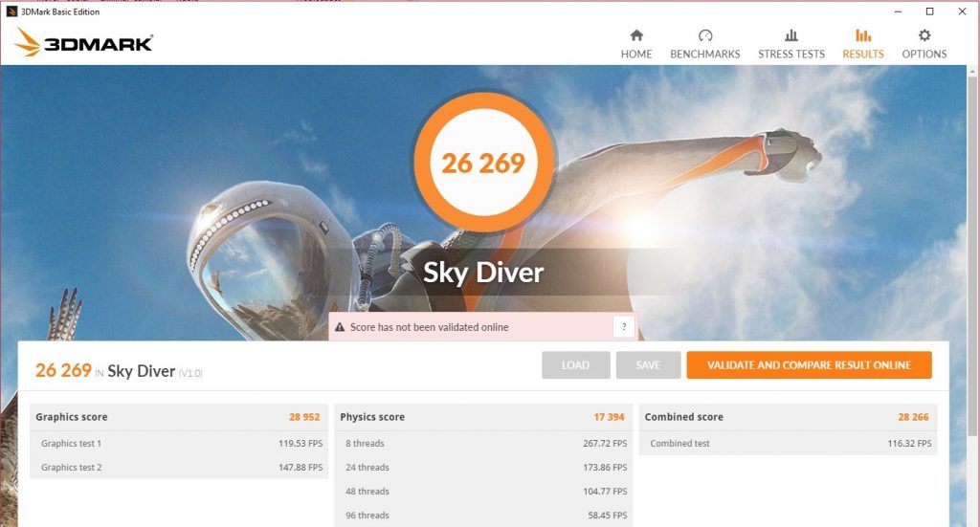Click the large 26 269 score circle

pyautogui.click(x=483, y=163)
